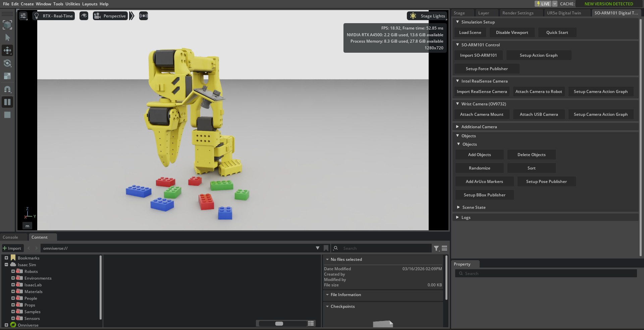This screenshot has width=644, height=330.
Task: Open the Utilities menu
Action: [x=72, y=4]
